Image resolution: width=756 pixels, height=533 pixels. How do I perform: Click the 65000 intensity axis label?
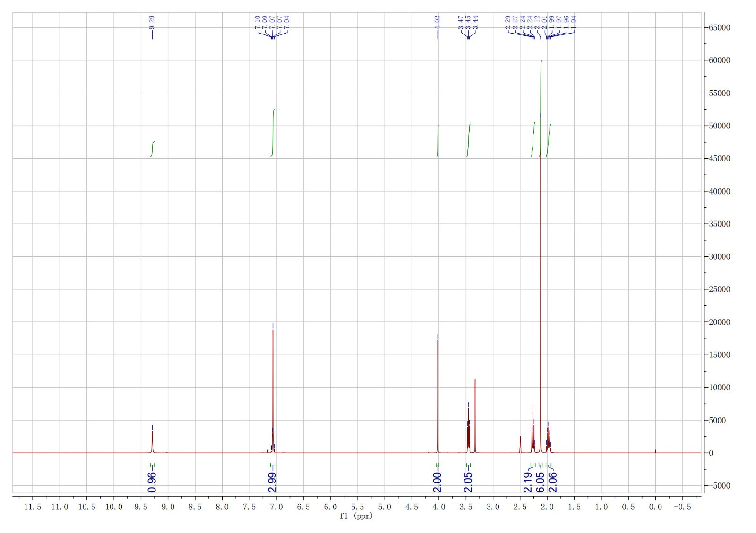point(719,28)
